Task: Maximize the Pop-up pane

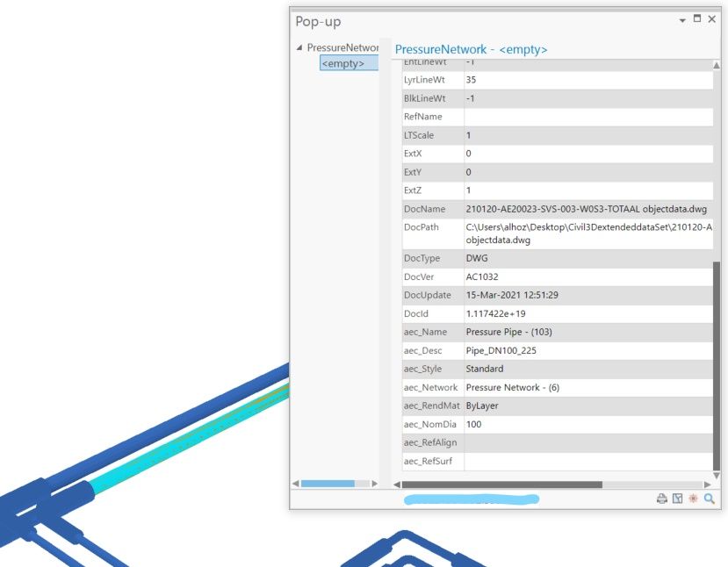Action: (697, 18)
